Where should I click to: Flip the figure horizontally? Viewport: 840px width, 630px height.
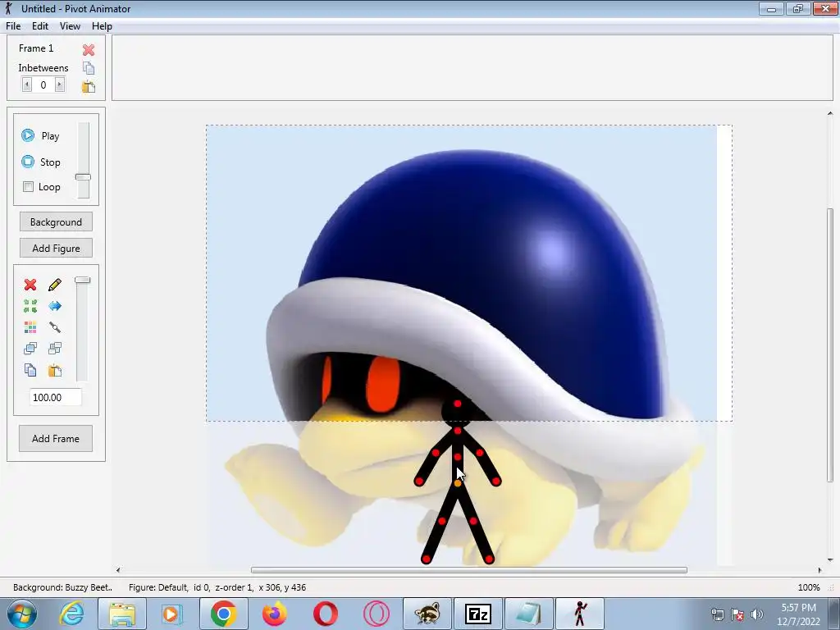coord(55,306)
